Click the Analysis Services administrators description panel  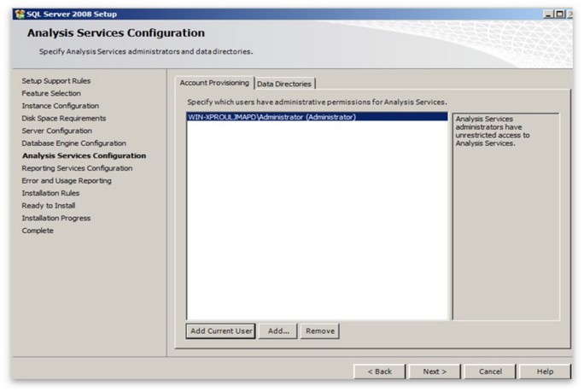pos(505,216)
